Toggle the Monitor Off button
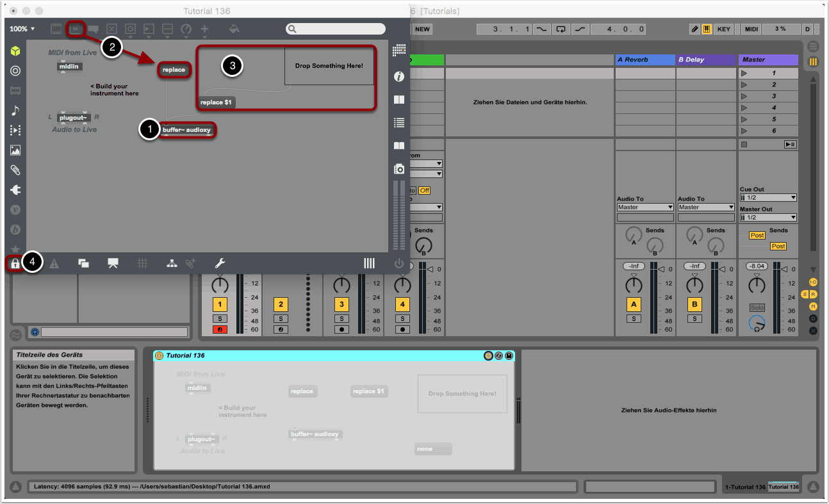Image resolution: width=829 pixels, height=504 pixels. pos(425,190)
